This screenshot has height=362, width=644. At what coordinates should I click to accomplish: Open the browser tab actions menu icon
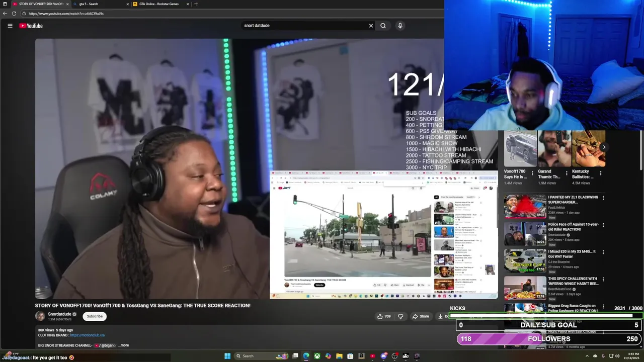[5, 4]
